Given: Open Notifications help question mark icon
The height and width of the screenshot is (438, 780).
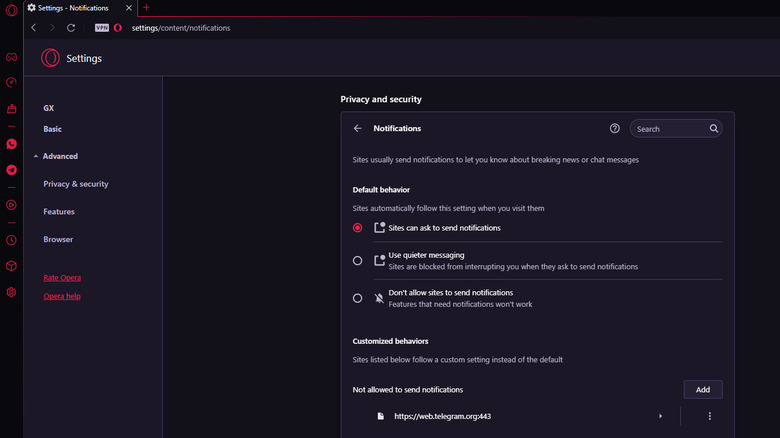Looking at the screenshot, I should click(615, 129).
